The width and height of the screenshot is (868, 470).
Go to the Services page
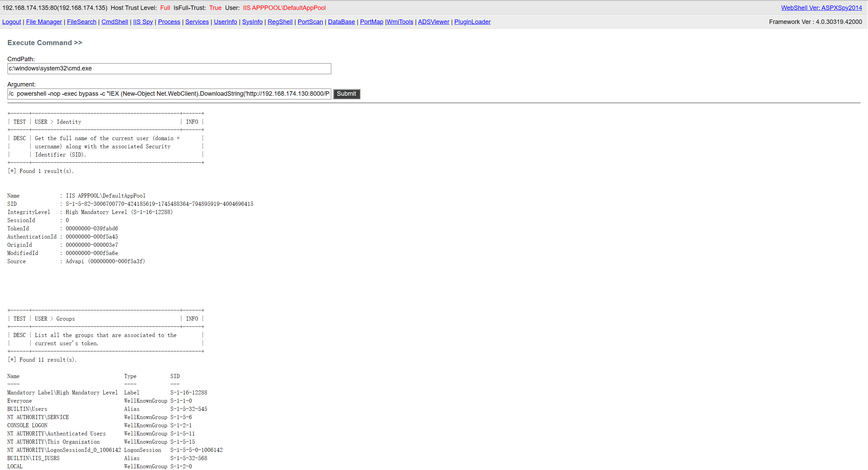click(197, 22)
